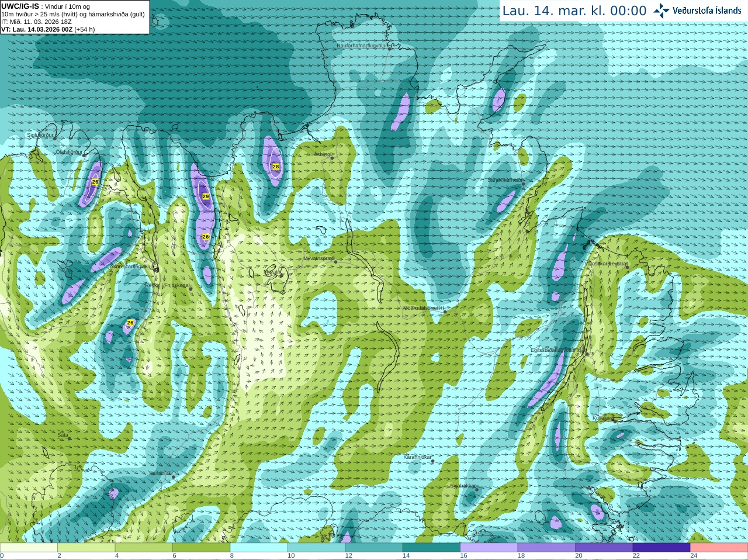Click the Ásbyrgi station marker

[333, 157]
